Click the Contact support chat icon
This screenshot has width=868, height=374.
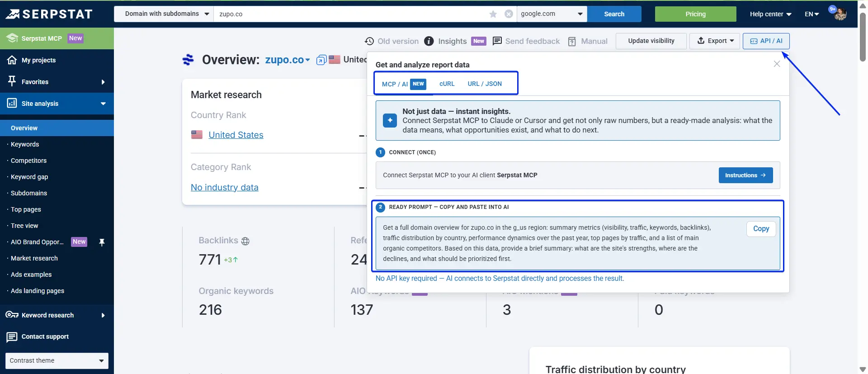(12, 337)
